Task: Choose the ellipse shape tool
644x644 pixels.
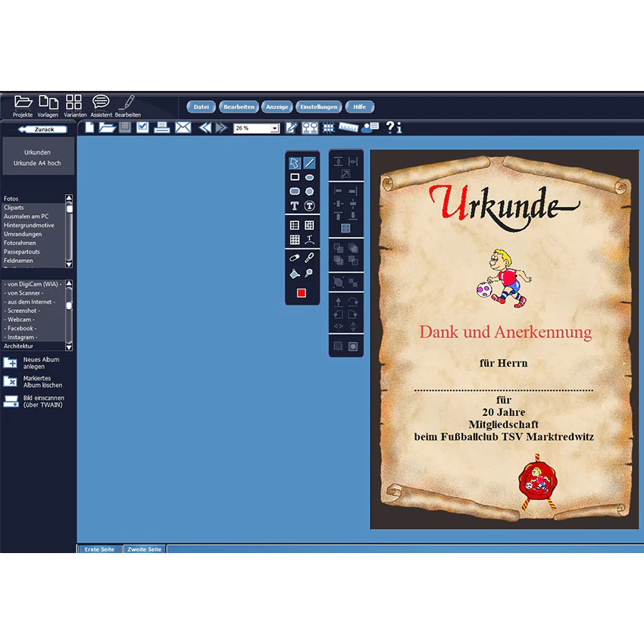Action: (x=309, y=177)
